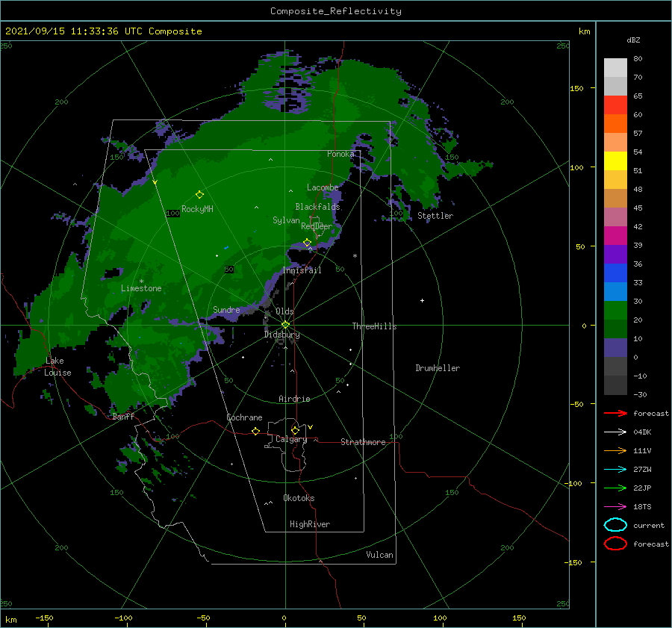The image size is (672, 628).
Task: Select the yellow diamond marker inside Calgary outline
Action: point(295,430)
